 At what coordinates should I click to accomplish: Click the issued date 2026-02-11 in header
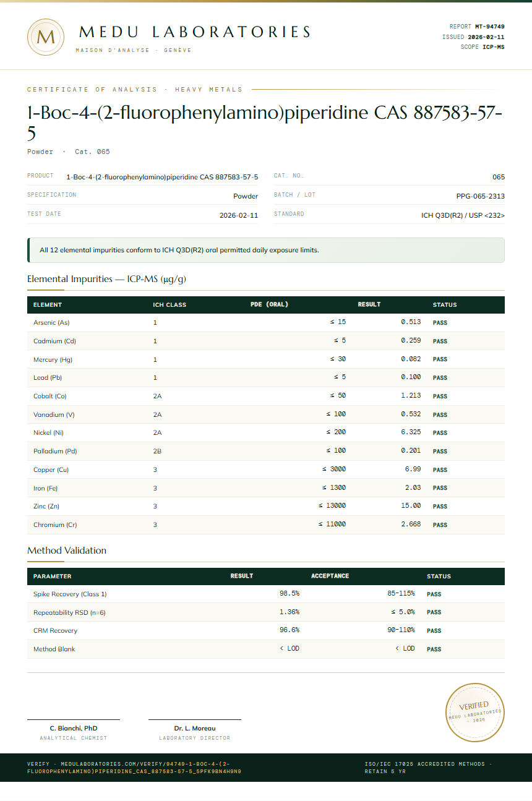pyautogui.click(x=486, y=37)
